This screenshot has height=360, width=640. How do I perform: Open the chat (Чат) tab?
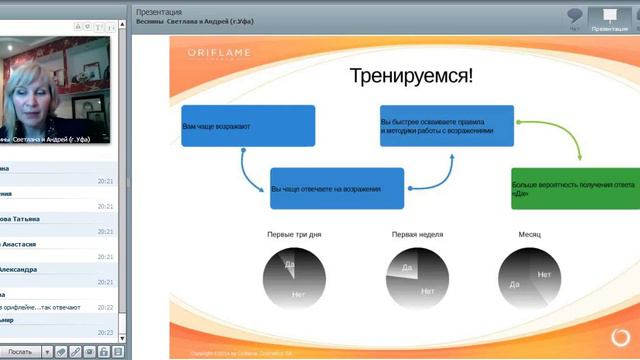[x=575, y=19]
